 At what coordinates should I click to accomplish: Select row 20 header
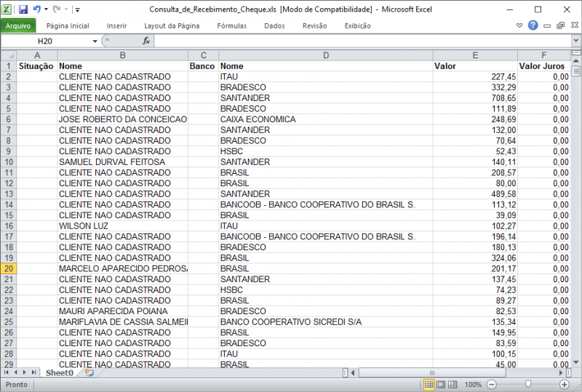coord(9,268)
